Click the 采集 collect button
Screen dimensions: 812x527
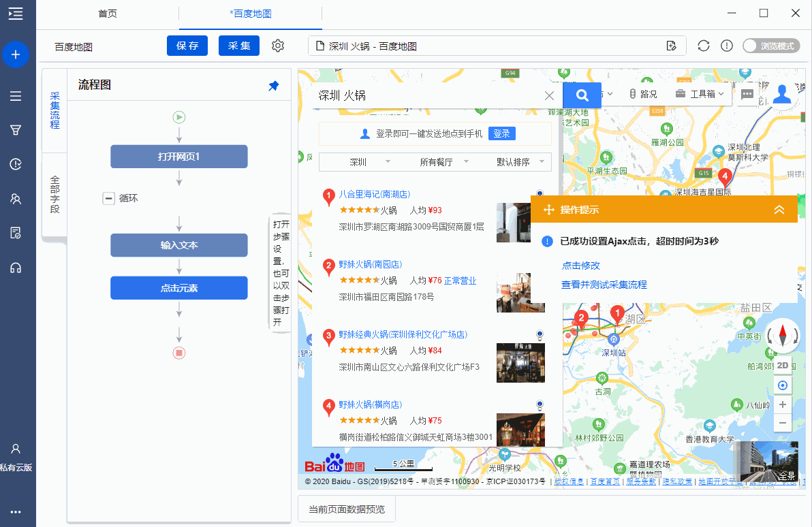click(238, 46)
